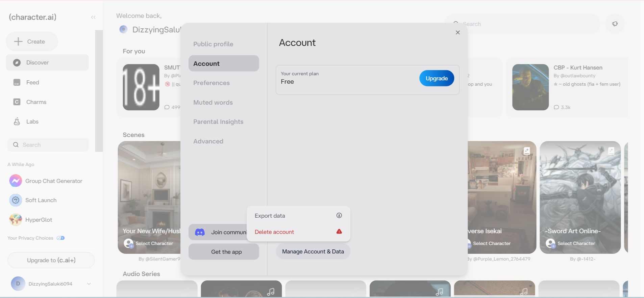This screenshot has height=298, width=644.
Task: Click the top Search bar
Action: 522,24
